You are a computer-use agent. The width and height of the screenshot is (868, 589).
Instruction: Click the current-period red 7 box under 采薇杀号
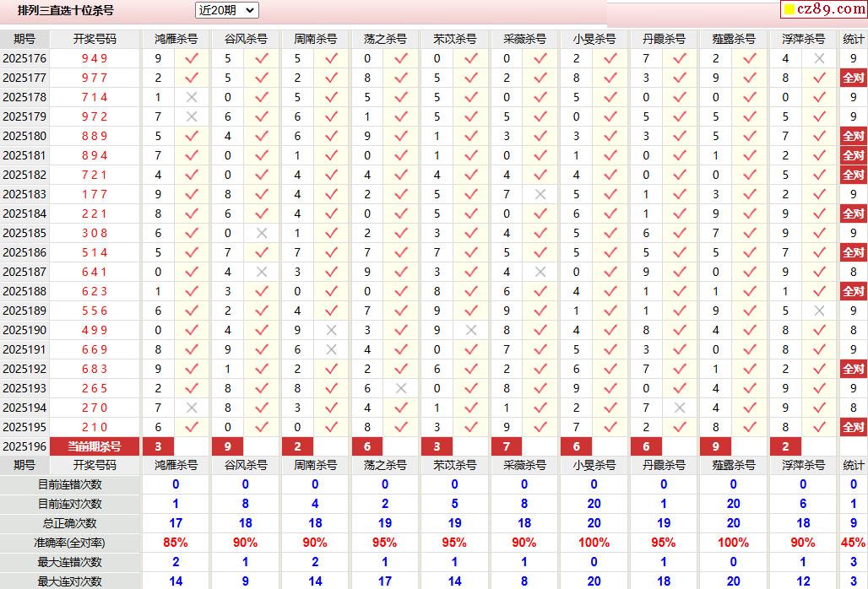[x=507, y=446]
